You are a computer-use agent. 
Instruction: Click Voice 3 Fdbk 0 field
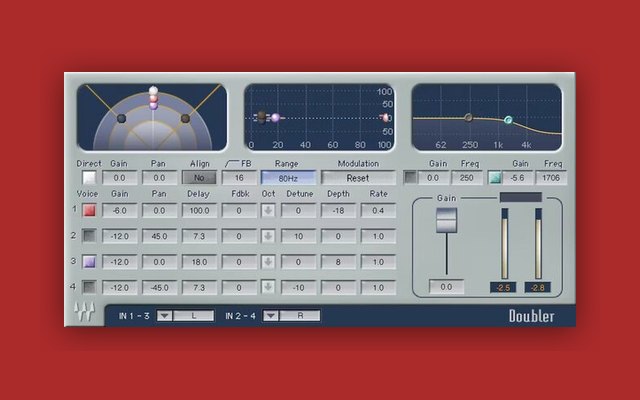pyautogui.click(x=239, y=262)
